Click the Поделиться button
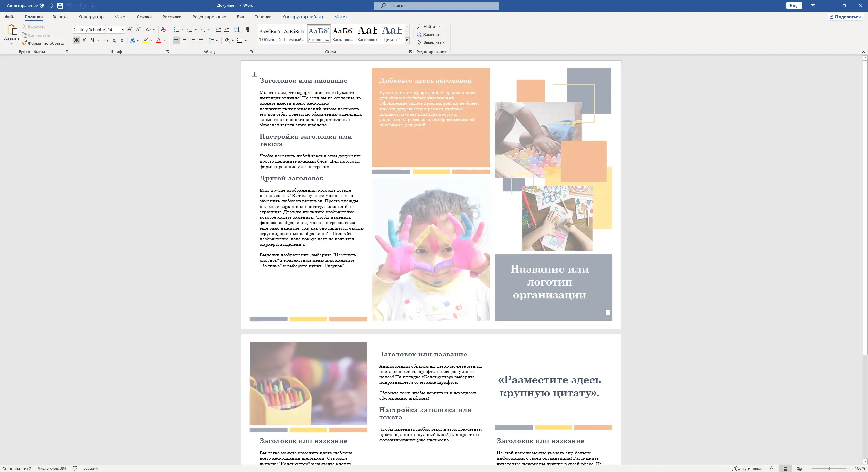Screen dimensions: 868x472 [x=845, y=17]
